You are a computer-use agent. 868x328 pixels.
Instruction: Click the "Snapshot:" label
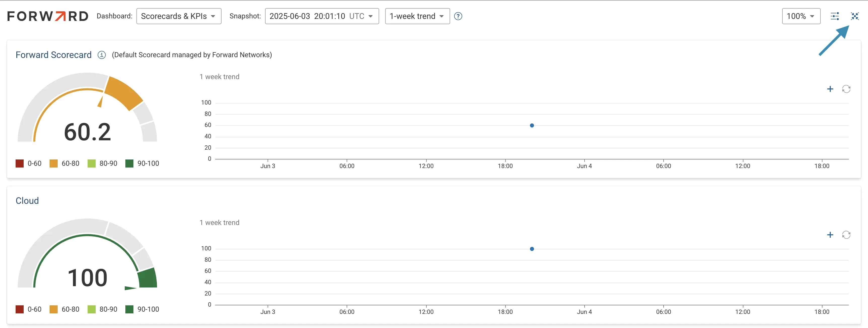pos(245,16)
